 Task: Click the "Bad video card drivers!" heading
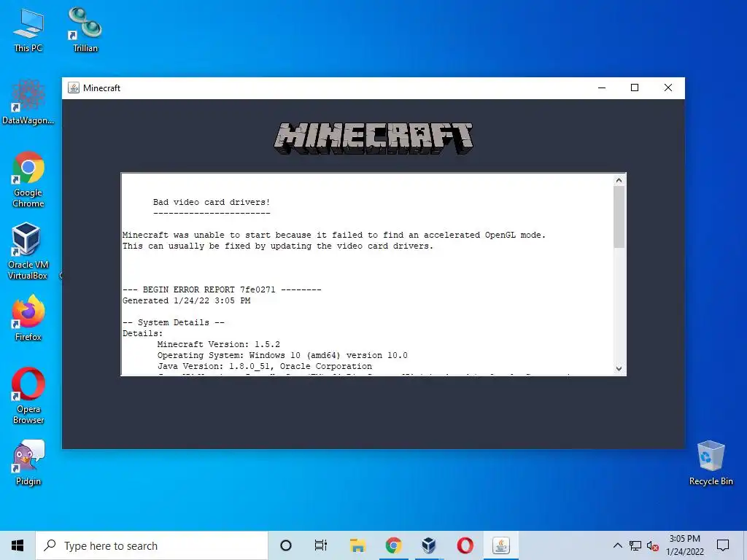tap(212, 202)
